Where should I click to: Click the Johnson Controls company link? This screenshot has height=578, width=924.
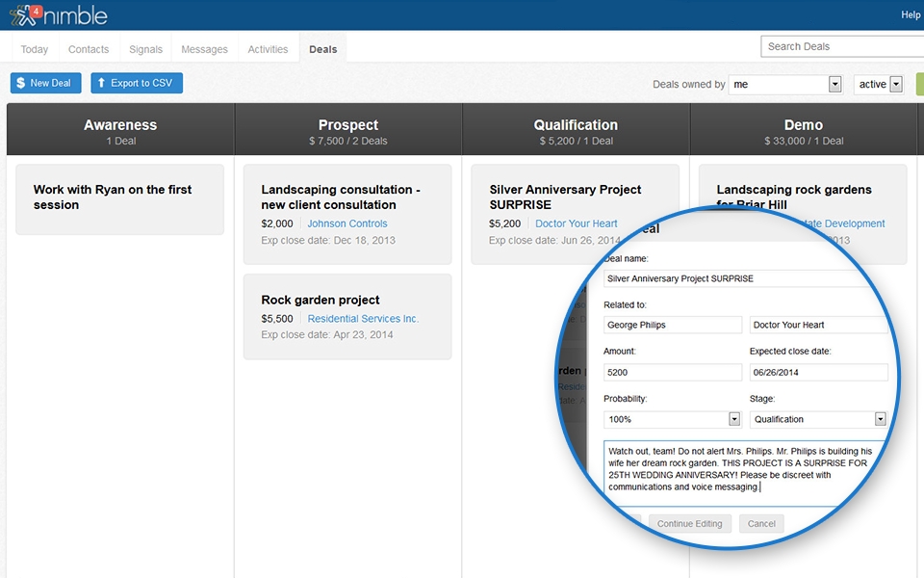346,223
